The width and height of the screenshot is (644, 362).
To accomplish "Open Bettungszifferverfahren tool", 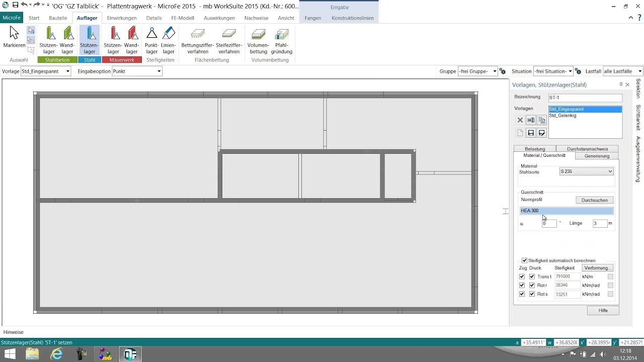I will 198,40.
